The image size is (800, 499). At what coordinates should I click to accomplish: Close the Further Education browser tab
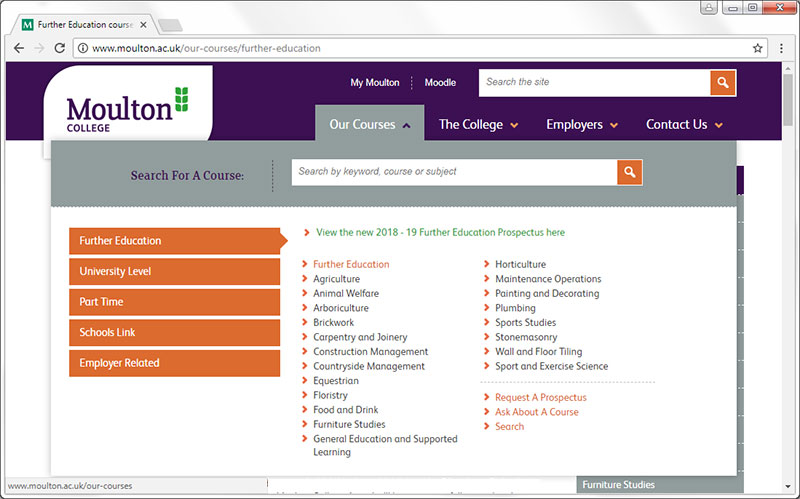143,24
